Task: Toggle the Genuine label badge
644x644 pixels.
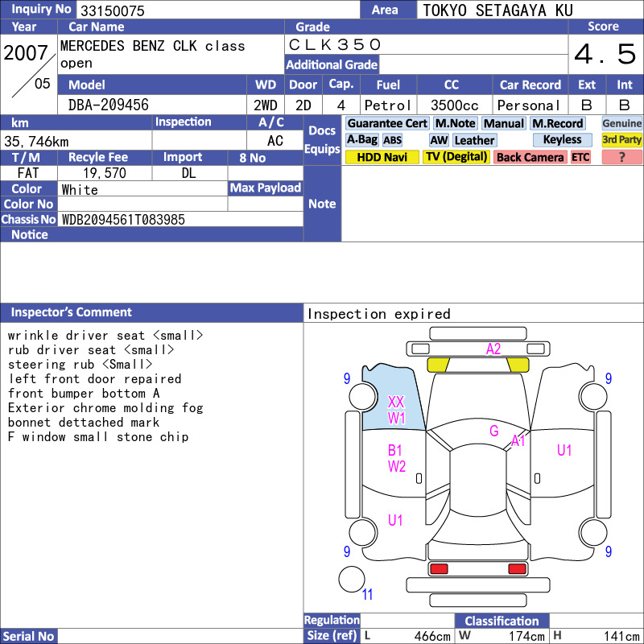Action: tap(621, 123)
